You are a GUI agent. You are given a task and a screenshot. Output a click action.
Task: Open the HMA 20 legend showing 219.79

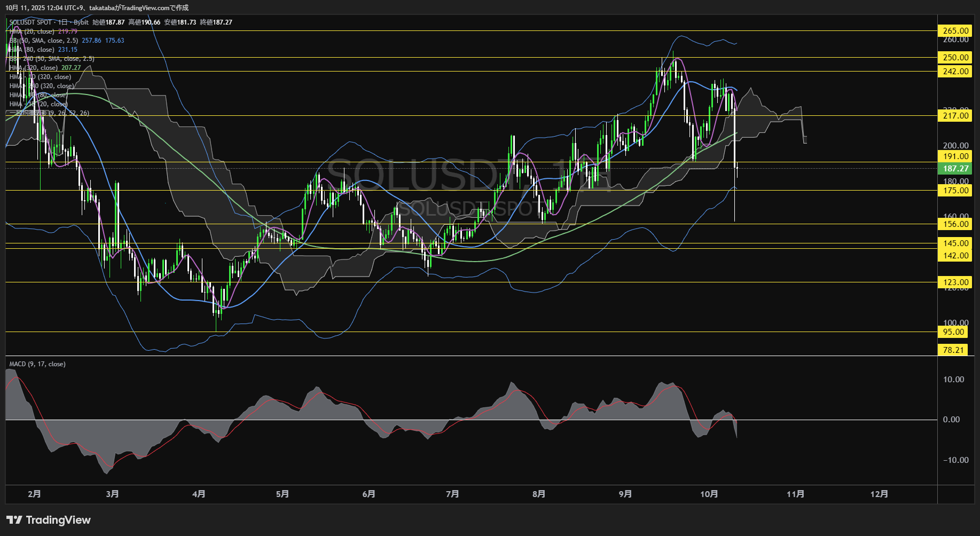coord(43,31)
